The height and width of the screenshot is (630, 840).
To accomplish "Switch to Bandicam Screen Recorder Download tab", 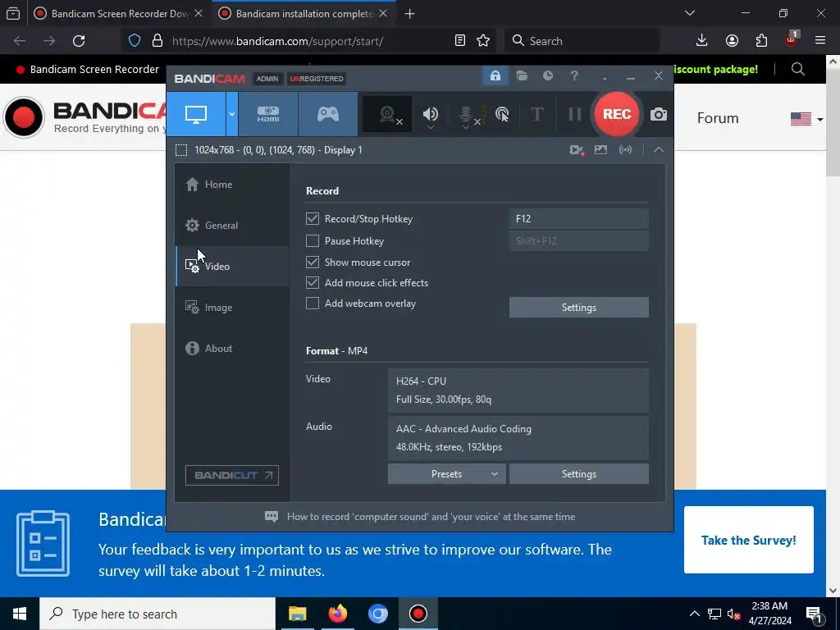I will 120,13.
